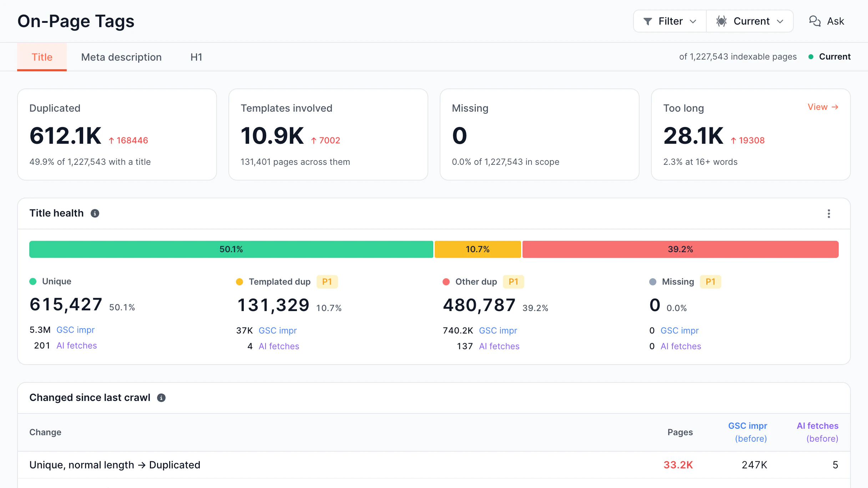This screenshot has width=868, height=488.
Task: Open Title health three-dot menu
Action: click(x=829, y=214)
